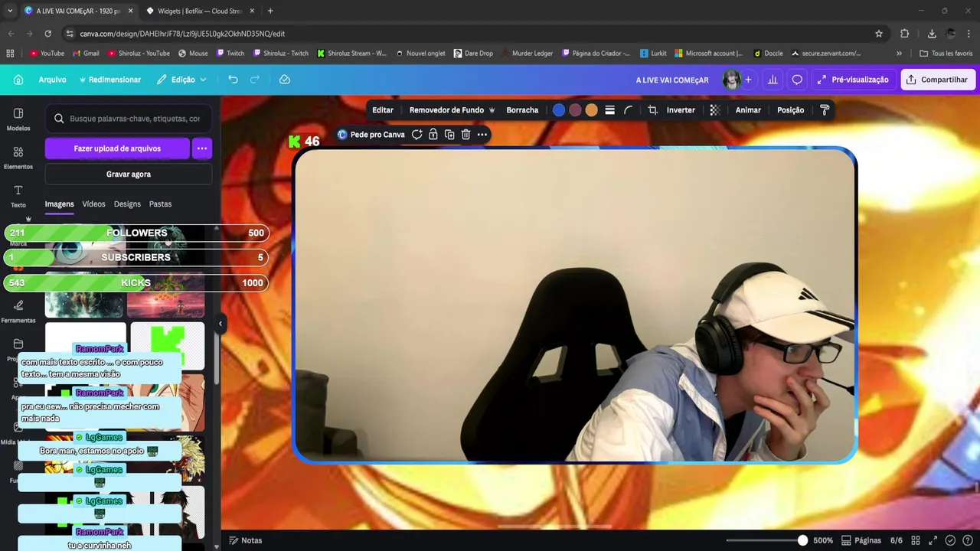Open corner rounding option

(628, 110)
